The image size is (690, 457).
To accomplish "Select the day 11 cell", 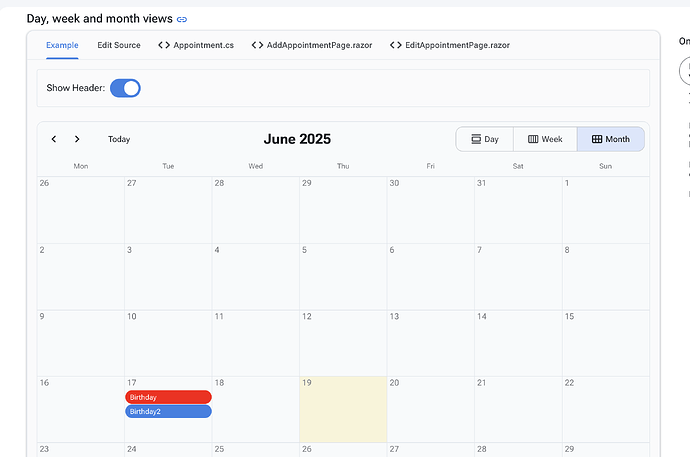I will tap(256, 343).
